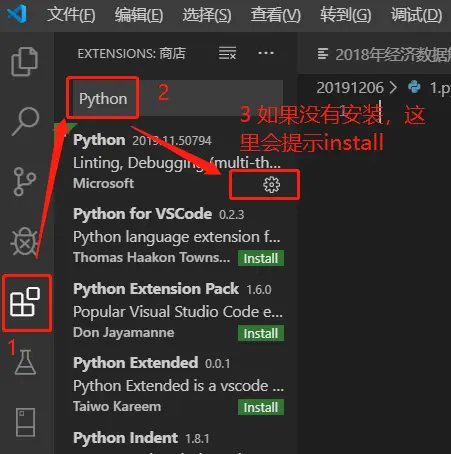Open the Debug view bug icon
This screenshot has height=454, width=451.
click(x=25, y=242)
